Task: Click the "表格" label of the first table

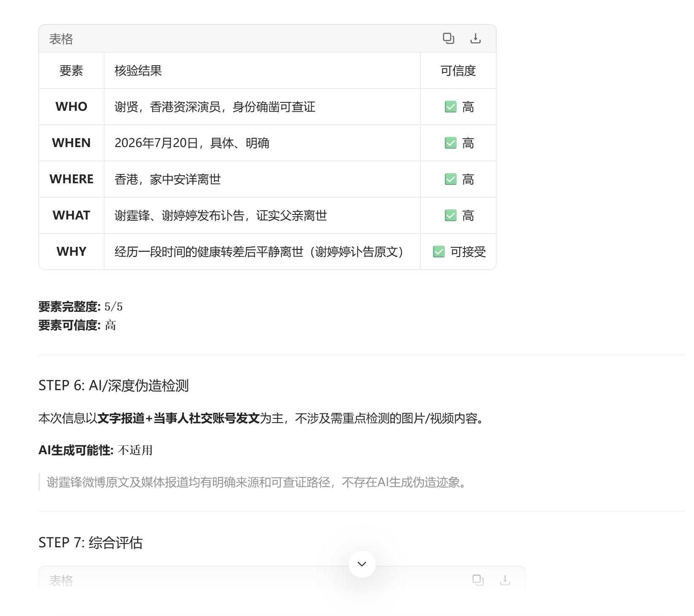Action: point(61,39)
